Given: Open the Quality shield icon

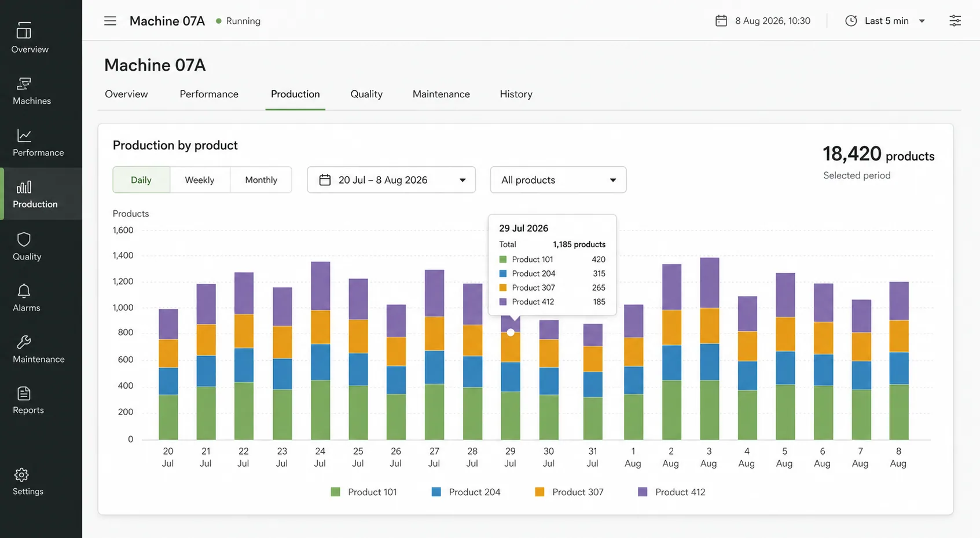Looking at the screenshot, I should coord(24,239).
